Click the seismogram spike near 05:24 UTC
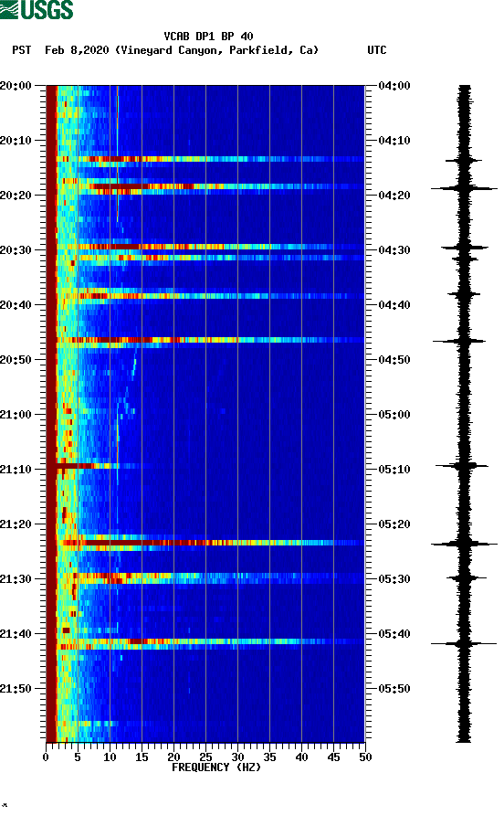504x815 pixels. tap(464, 545)
